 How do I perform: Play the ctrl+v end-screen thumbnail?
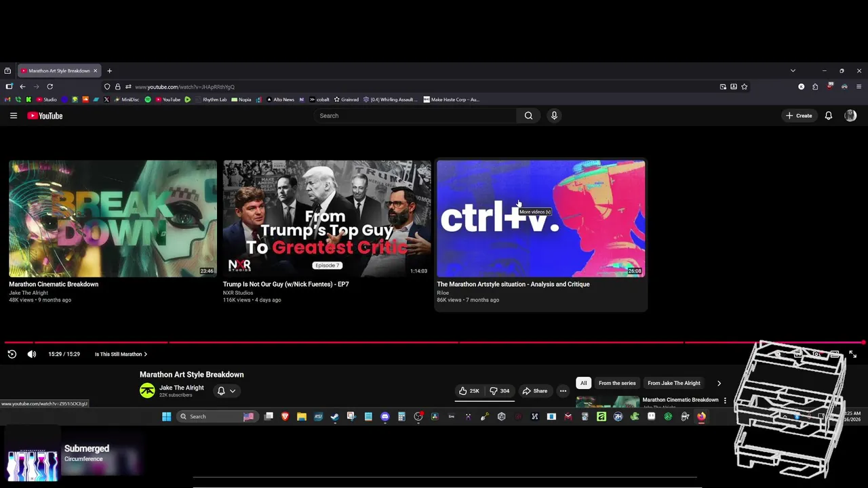point(541,218)
